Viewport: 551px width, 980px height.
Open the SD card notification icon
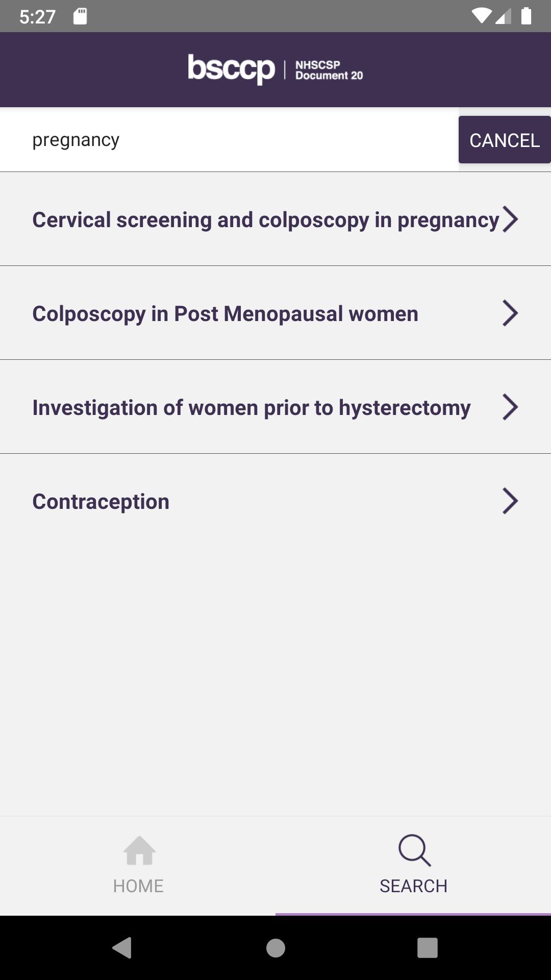click(x=80, y=16)
